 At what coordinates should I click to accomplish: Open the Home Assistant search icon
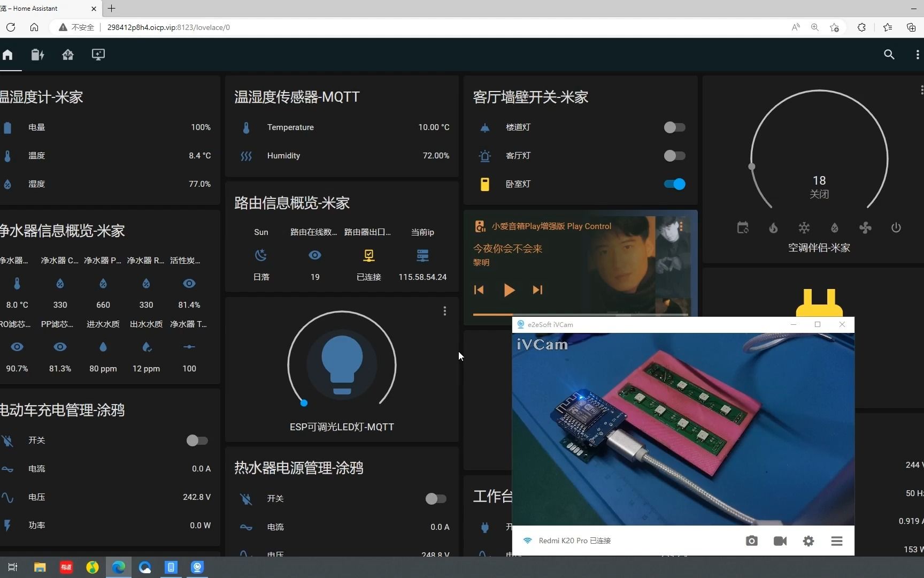pyautogui.click(x=889, y=55)
